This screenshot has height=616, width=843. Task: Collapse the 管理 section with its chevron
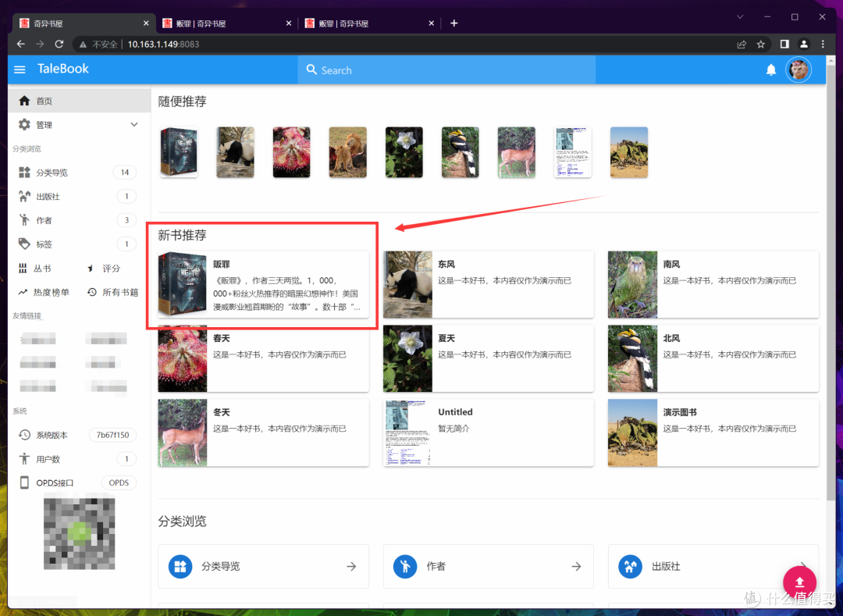pyautogui.click(x=133, y=123)
